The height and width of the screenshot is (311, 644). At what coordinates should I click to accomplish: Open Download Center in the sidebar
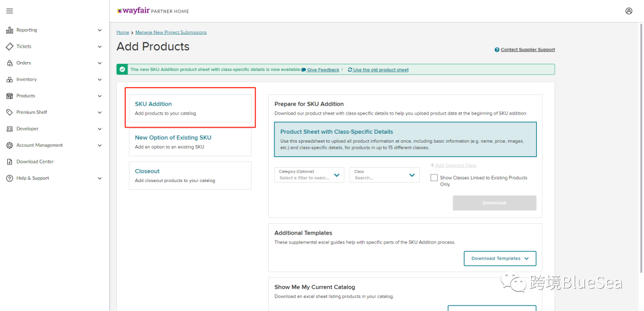[35, 162]
